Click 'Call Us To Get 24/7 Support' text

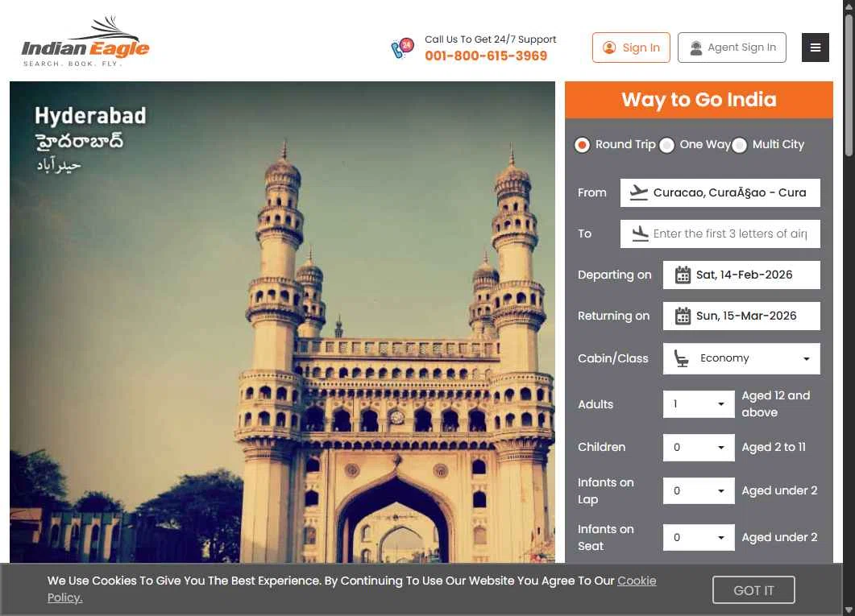click(x=490, y=39)
